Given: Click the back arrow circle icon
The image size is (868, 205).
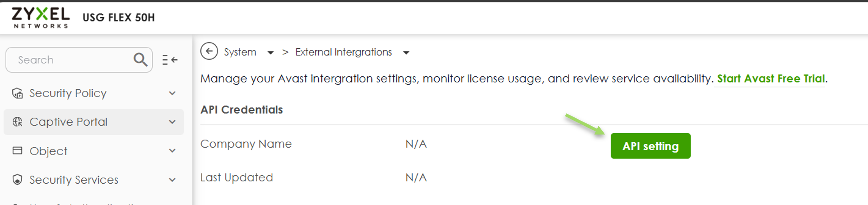Looking at the screenshot, I should tap(209, 52).
